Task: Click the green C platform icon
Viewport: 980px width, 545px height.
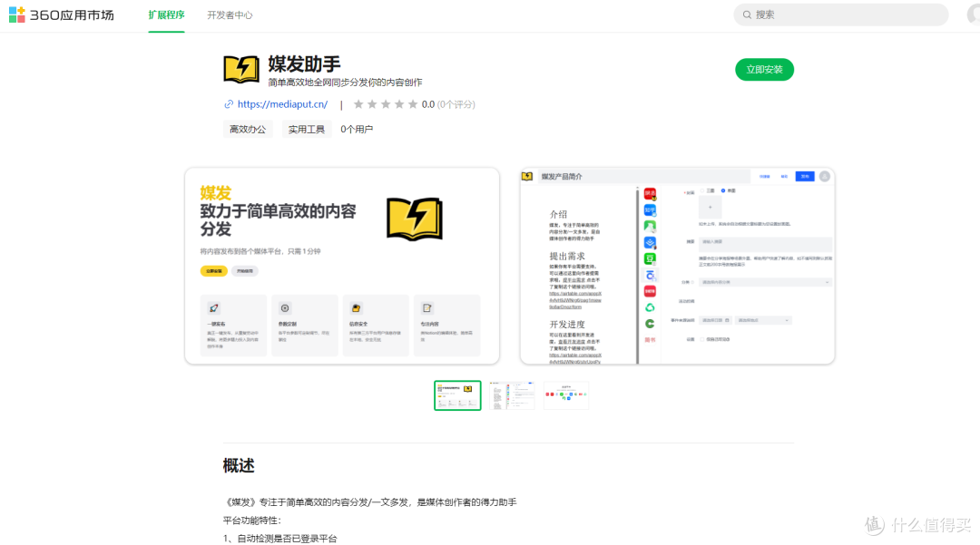Action: (650, 324)
